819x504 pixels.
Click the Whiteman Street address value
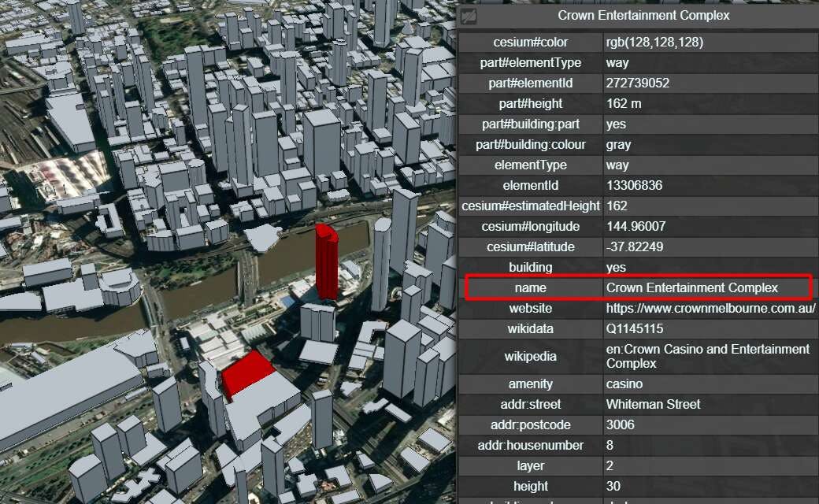653,405
